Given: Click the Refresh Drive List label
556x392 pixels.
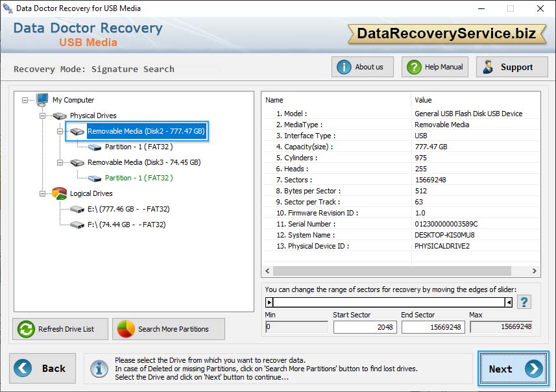Looking at the screenshot, I should pos(66,329).
